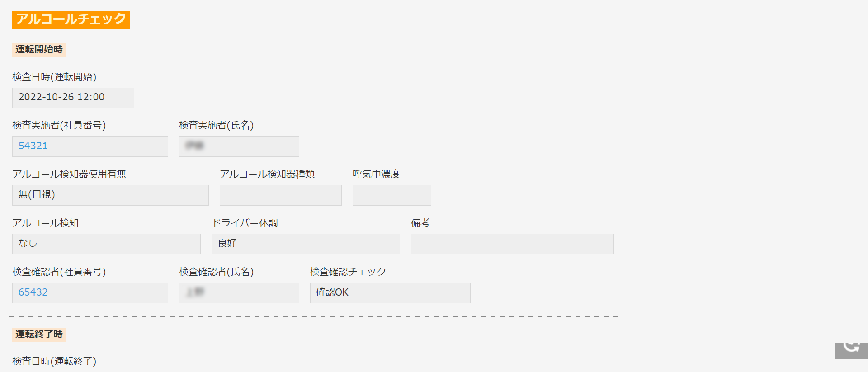868x372 pixels.
Task: Click the ドライバー体調 field showing 良好
Action: point(306,244)
